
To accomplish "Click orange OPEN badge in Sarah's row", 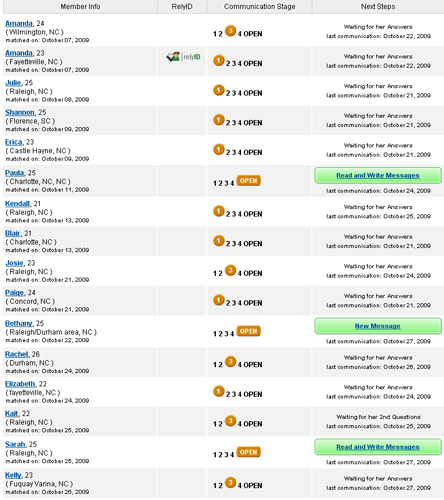I will [x=248, y=452].
